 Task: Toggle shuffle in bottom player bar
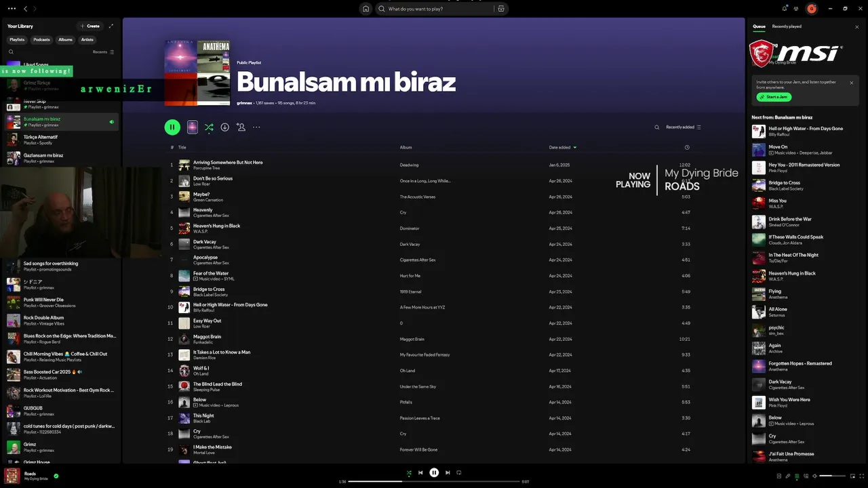point(409,472)
